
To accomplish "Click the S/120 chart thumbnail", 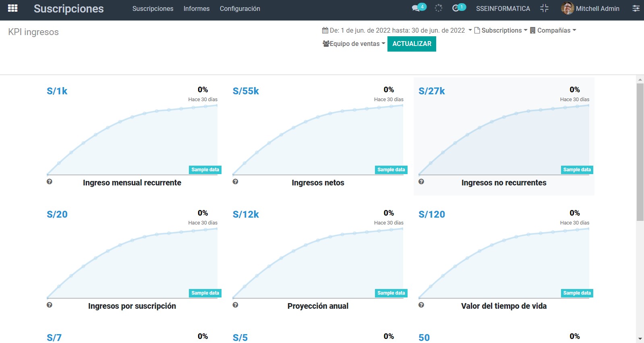I will tap(504, 263).
